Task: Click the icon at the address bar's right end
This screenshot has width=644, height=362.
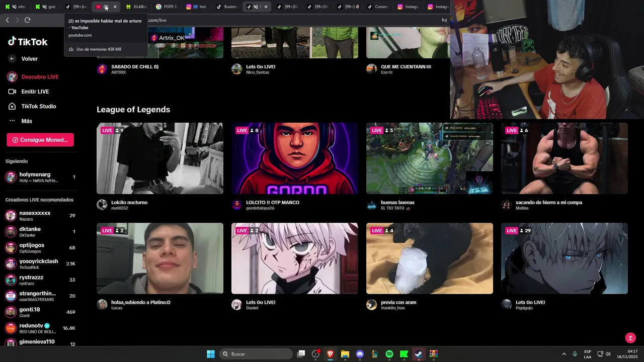Action: coord(444,20)
